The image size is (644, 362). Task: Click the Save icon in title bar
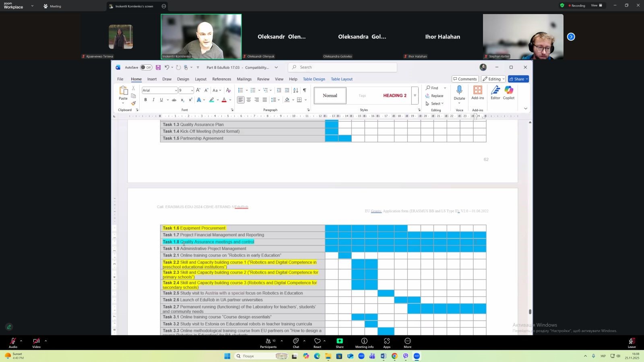[x=158, y=68]
